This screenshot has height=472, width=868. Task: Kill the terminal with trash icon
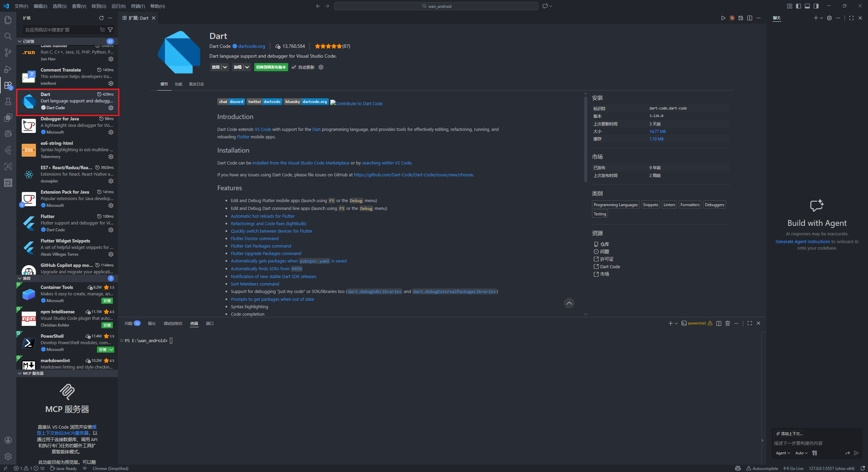[x=728, y=323]
